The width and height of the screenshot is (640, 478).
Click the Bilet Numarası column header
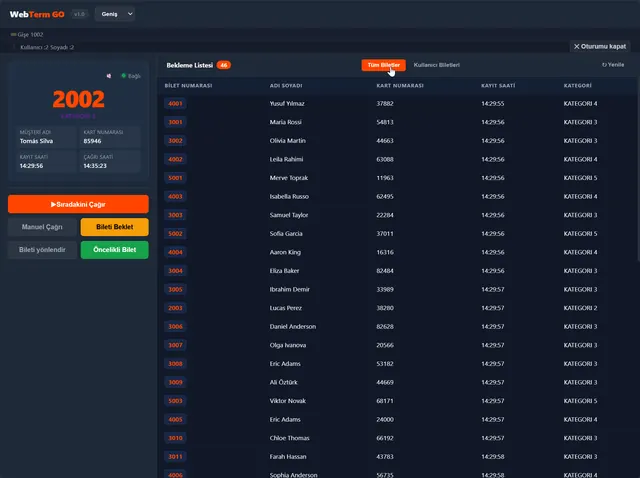(x=188, y=86)
